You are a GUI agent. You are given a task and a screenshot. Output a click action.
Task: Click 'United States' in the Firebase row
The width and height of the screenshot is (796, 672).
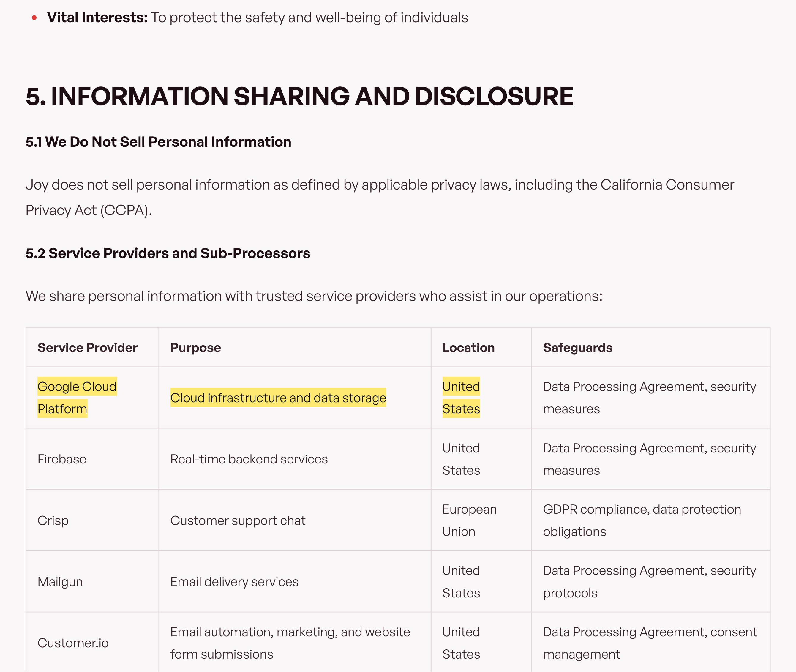tap(461, 459)
